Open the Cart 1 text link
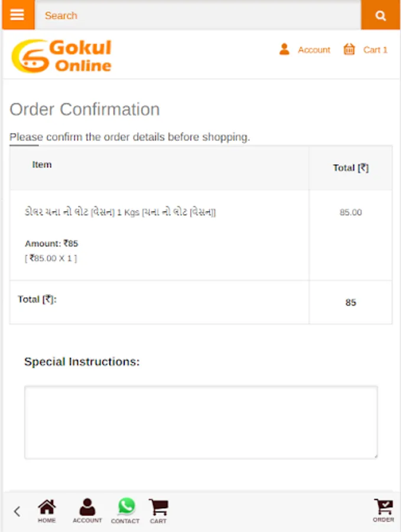The image size is (401, 532). click(x=375, y=50)
